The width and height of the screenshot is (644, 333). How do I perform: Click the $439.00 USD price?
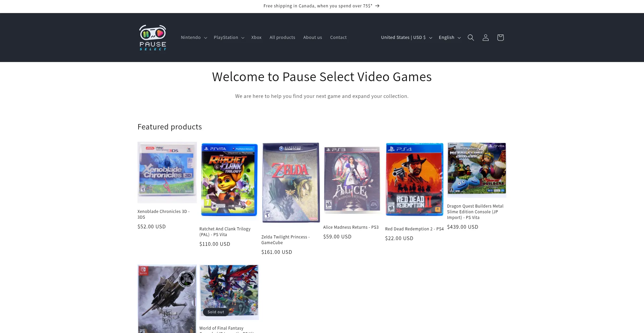coord(463,227)
